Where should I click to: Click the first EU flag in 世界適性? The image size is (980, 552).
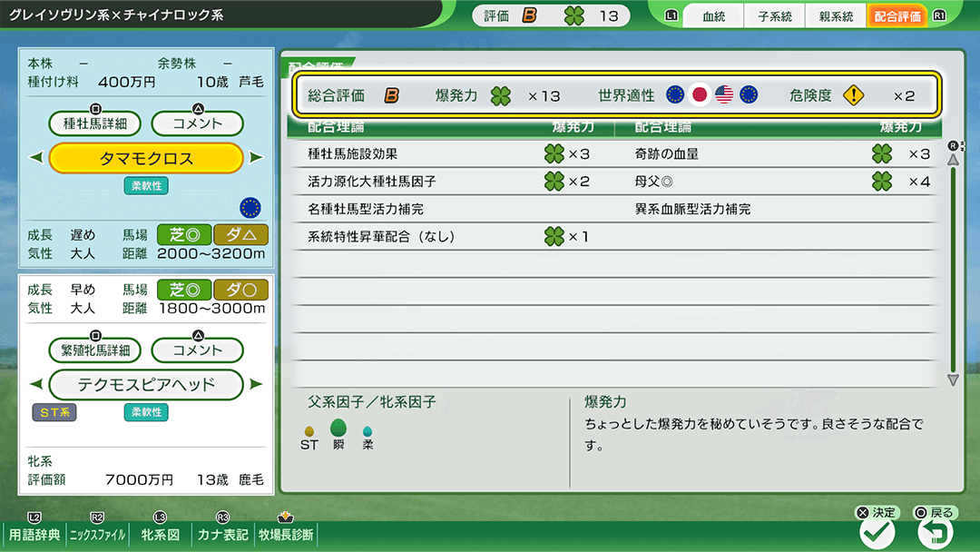click(675, 94)
